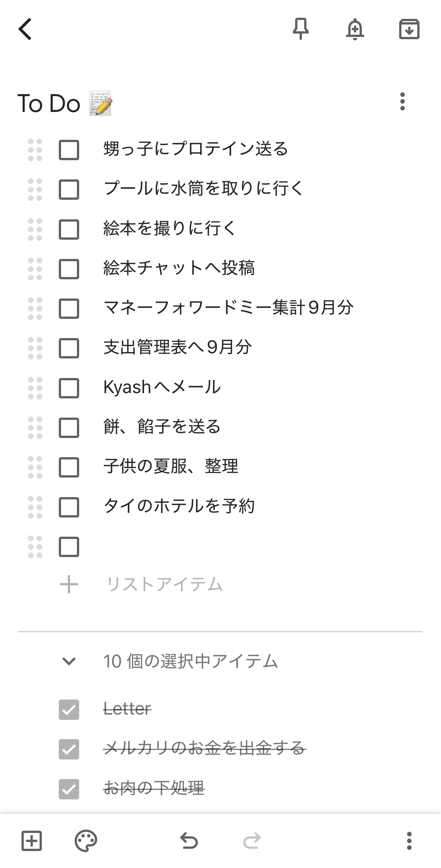Tap the struck-through メルカリのお金を出金する text
This screenshot has width=441, height=868.
[204, 749]
